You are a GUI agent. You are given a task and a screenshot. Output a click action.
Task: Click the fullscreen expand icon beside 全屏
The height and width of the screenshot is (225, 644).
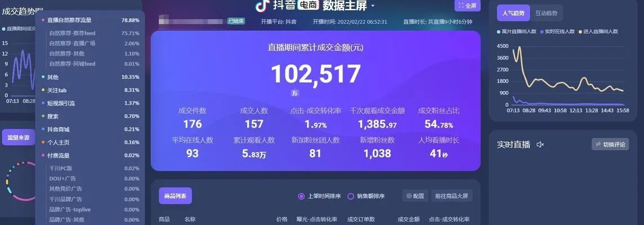461,5
